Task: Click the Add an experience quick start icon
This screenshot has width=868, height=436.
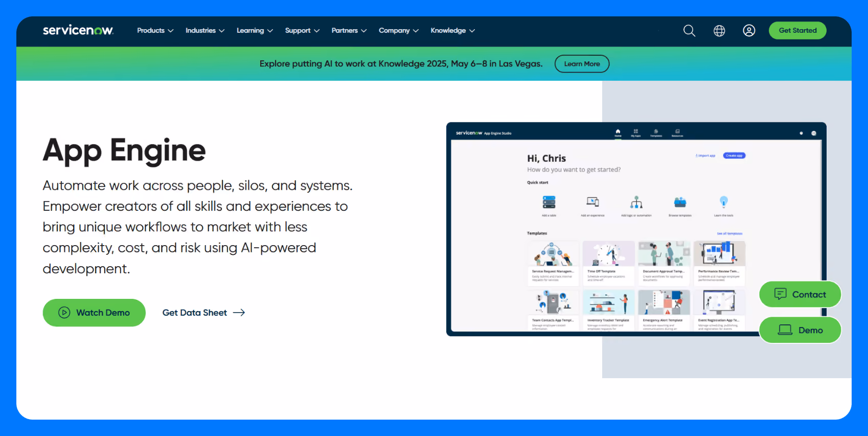Action: point(592,202)
